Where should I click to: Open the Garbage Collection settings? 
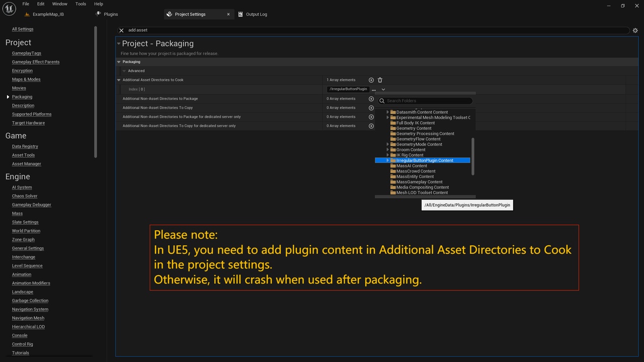coord(30,301)
